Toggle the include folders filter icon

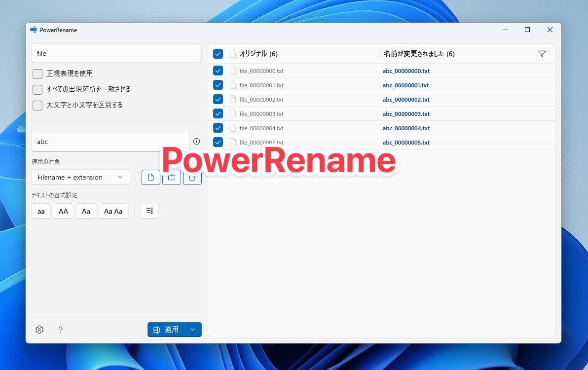click(172, 177)
